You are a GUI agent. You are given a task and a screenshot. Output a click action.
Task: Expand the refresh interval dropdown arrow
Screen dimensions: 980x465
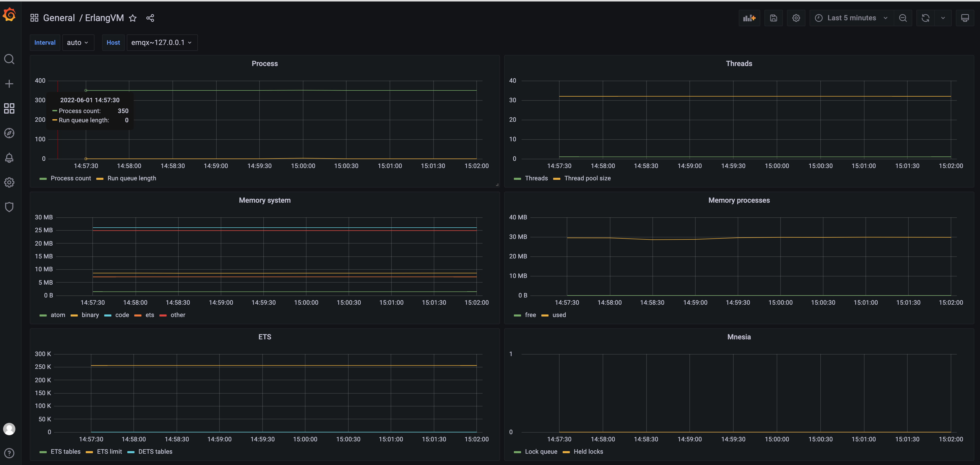tap(943, 18)
